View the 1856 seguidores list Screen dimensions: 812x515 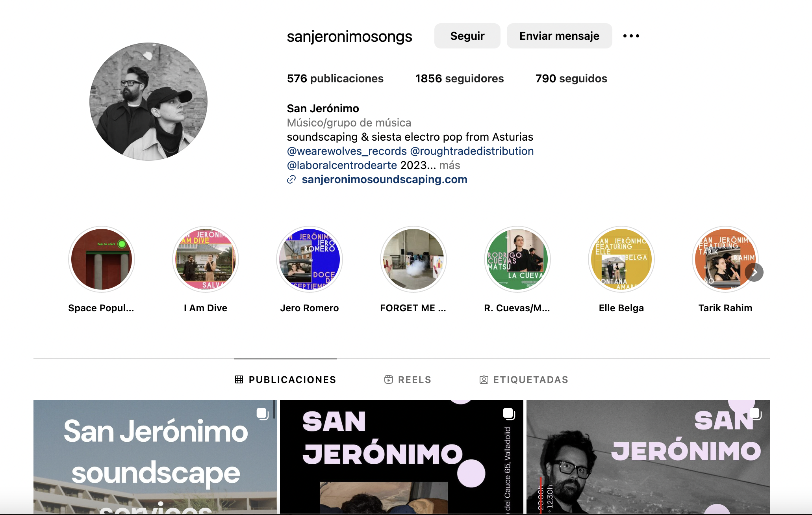point(460,78)
